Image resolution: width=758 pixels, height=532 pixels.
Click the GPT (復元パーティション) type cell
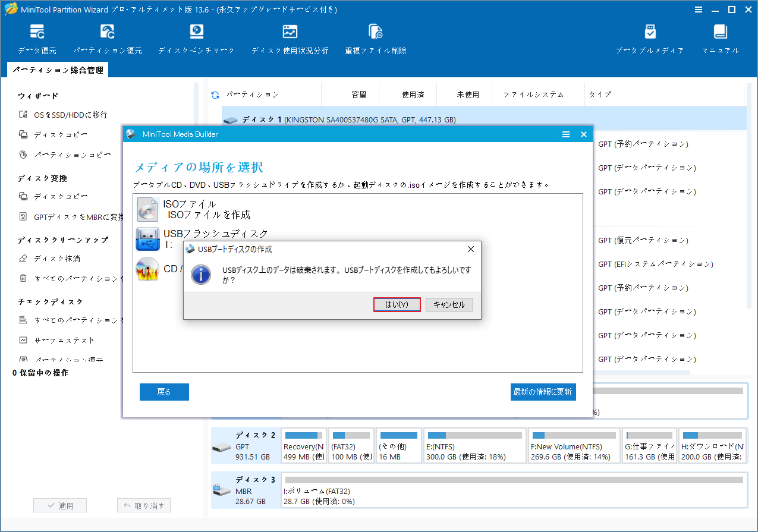click(643, 240)
